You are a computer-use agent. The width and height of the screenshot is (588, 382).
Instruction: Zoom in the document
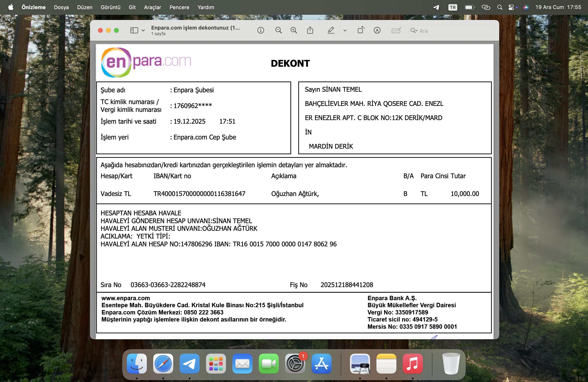point(294,30)
